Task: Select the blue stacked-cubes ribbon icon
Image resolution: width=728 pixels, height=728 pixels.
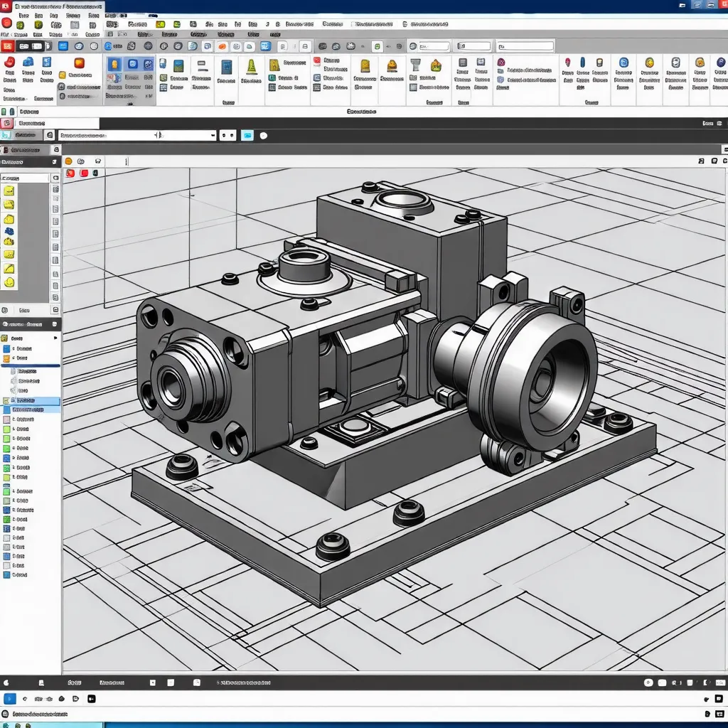Action: (x=28, y=63)
